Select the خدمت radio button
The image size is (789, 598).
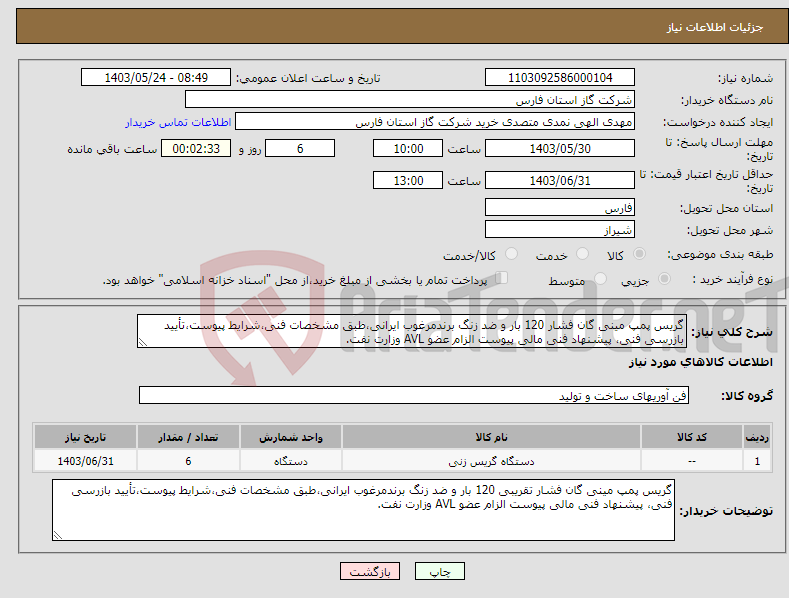582,254
